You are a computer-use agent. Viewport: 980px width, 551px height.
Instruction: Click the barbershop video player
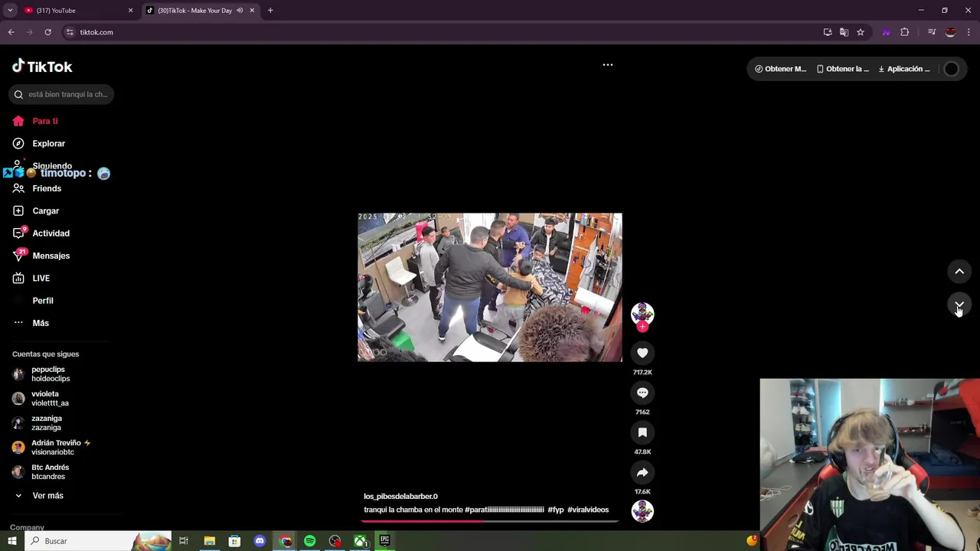pos(490,287)
